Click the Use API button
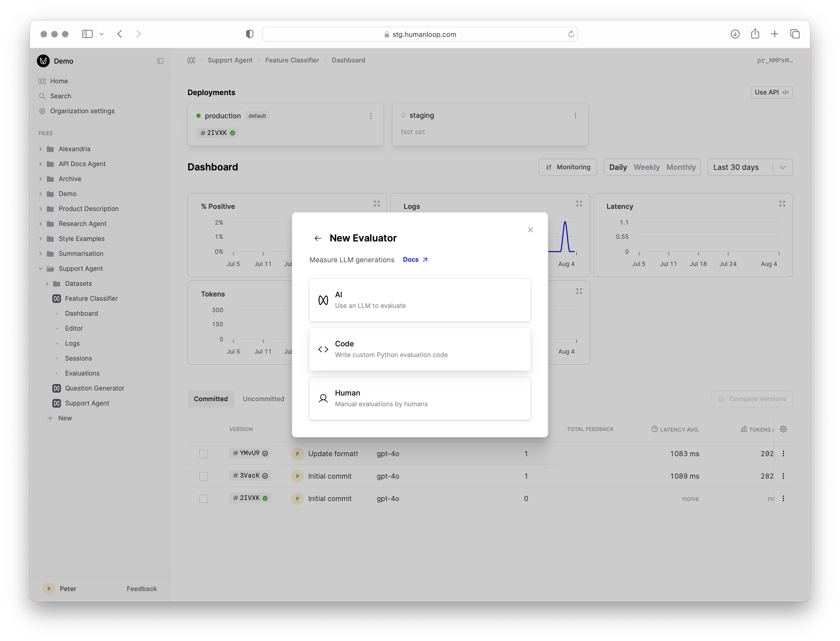 pyautogui.click(x=771, y=92)
